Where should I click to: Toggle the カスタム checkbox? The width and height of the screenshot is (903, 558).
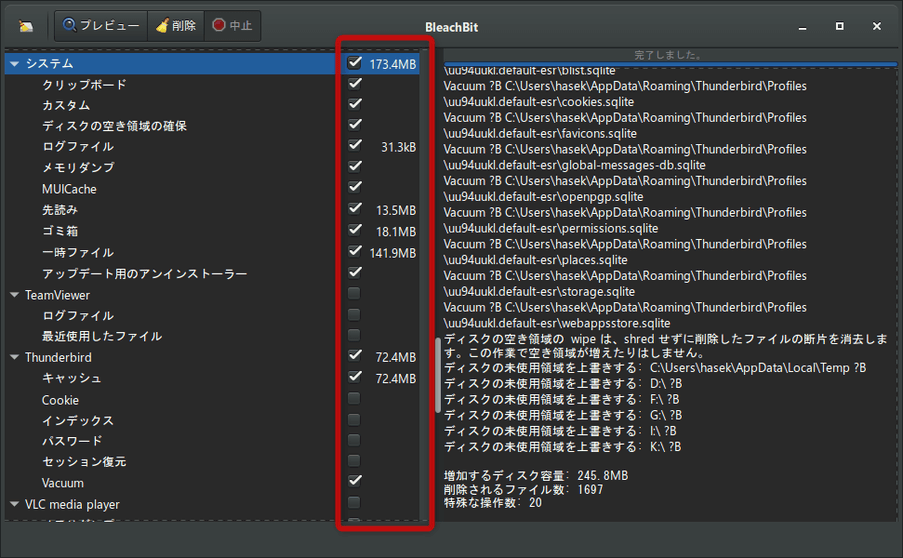coord(355,104)
